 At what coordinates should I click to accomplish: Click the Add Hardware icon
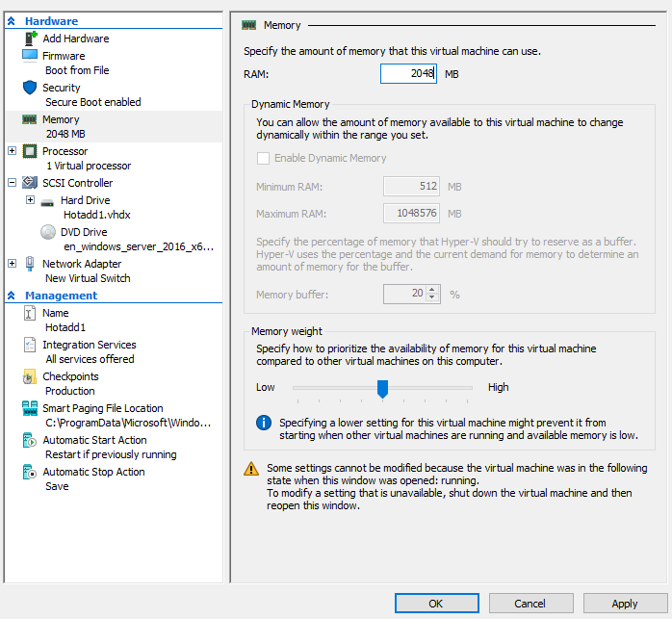(28, 39)
